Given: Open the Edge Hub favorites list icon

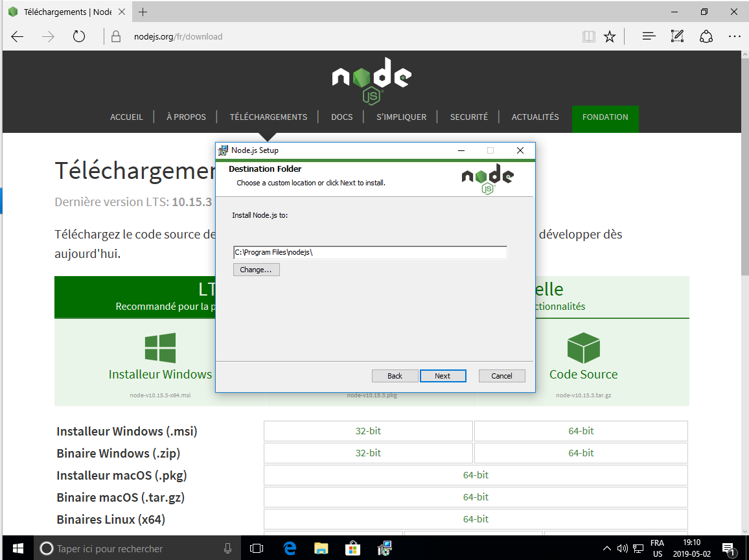Looking at the screenshot, I should [x=649, y=36].
